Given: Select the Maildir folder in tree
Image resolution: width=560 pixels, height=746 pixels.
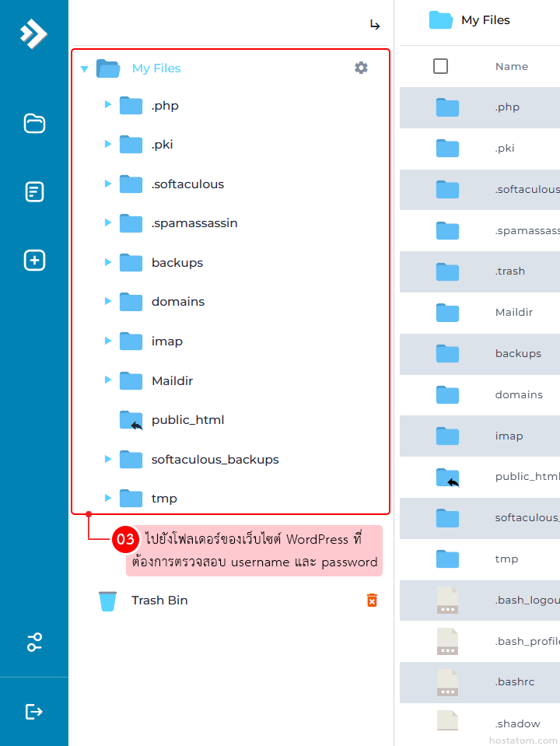Looking at the screenshot, I should (x=172, y=381).
